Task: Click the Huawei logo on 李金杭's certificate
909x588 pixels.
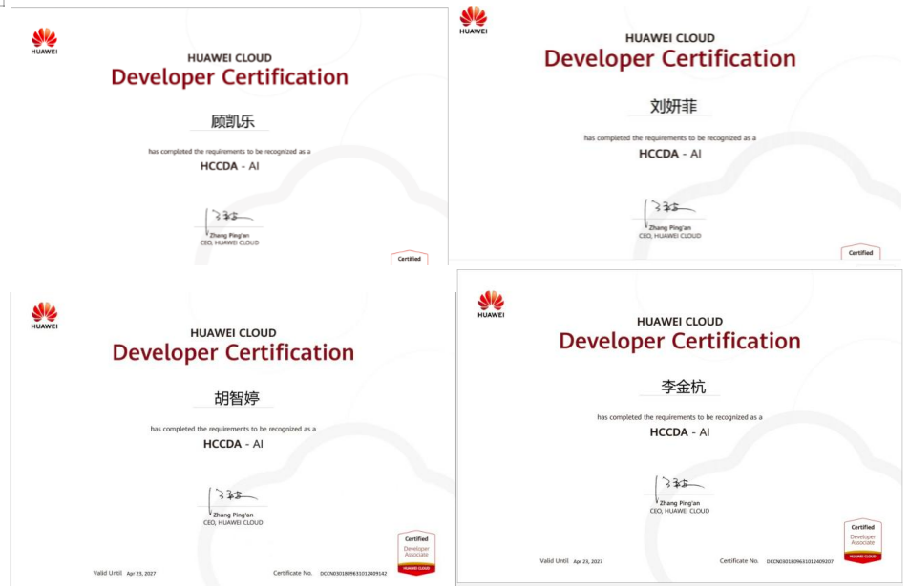Action: 491,304
